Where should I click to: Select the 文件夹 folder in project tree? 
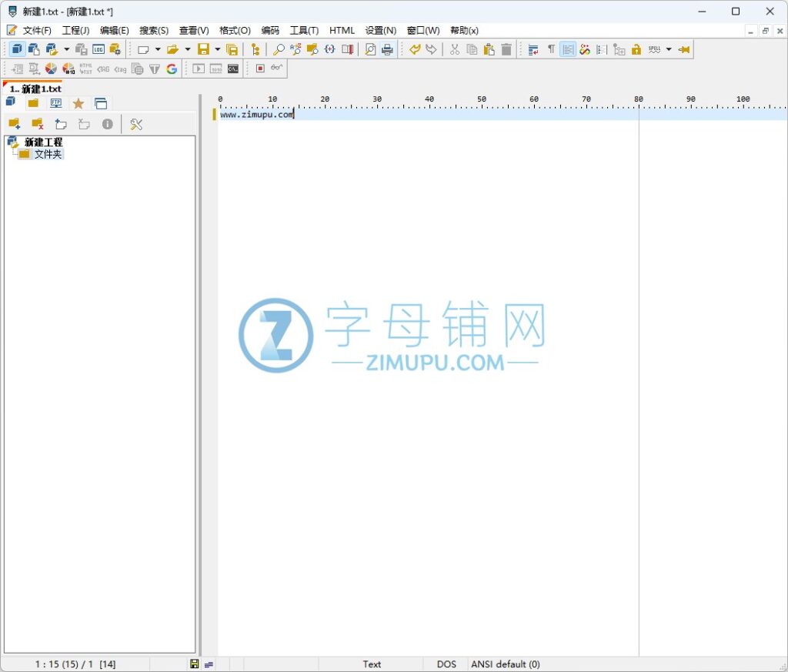coord(47,154)
